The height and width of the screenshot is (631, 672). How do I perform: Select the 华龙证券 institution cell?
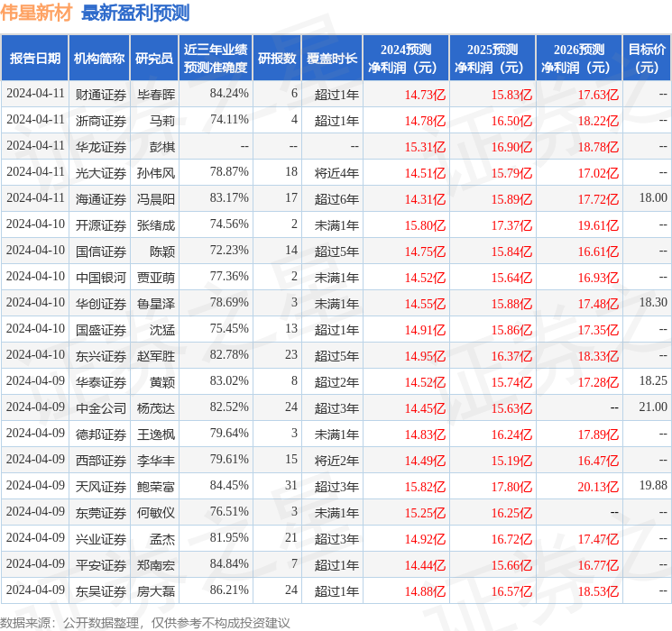pos(101,147)
